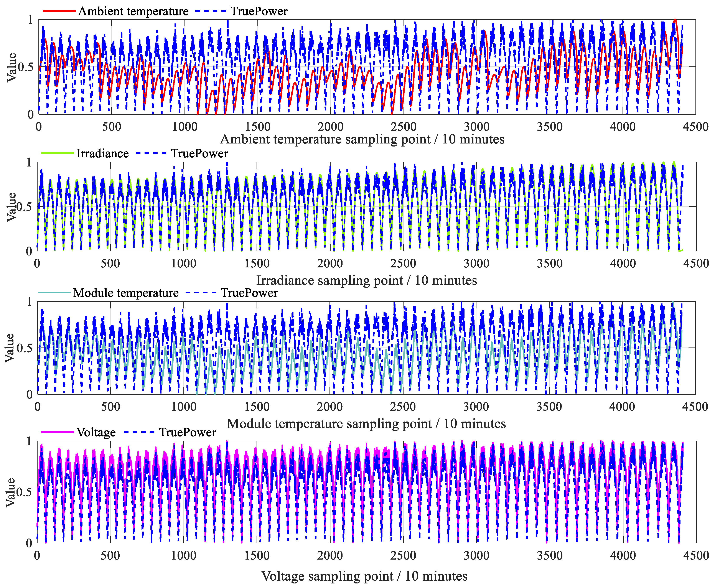Screen dimensions: 715x588
Task: Click the magenta Voltage legend line sample
Action: pos(58,433)
